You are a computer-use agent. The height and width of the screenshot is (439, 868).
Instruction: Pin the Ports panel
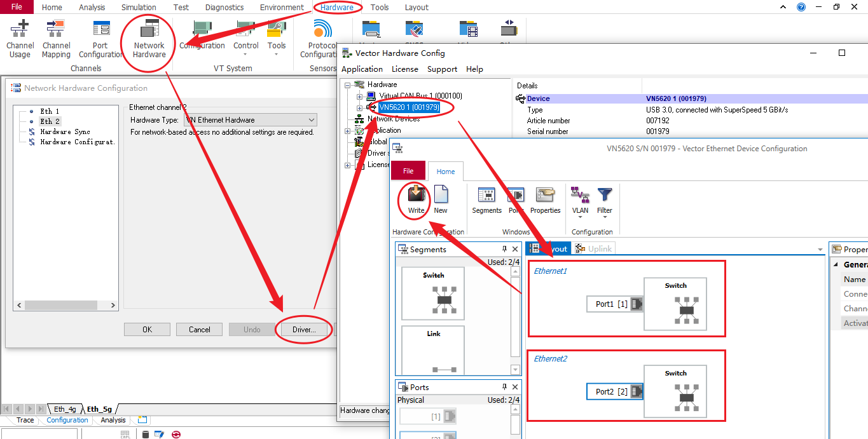click(x=504, y=387)
